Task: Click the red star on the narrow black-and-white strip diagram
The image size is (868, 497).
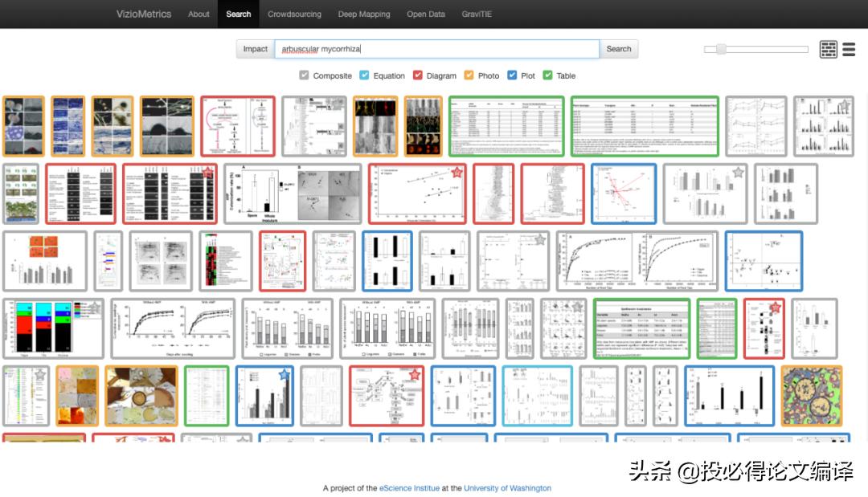Action: (x=775, y=308)
